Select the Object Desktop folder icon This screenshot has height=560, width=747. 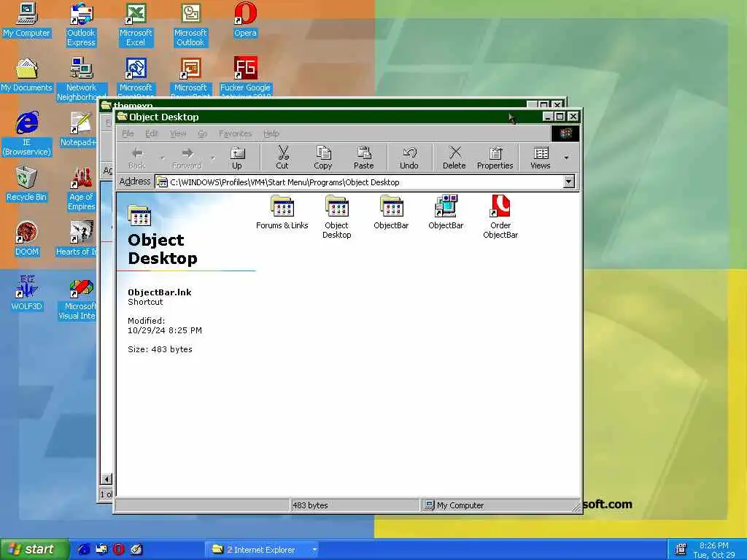pyautogui.click(x=337, y=217)
